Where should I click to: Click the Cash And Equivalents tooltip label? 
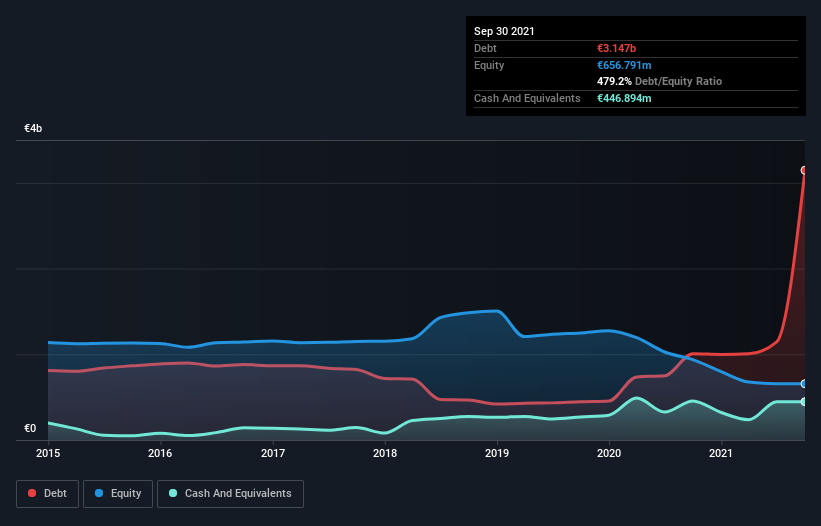[527, 98]
